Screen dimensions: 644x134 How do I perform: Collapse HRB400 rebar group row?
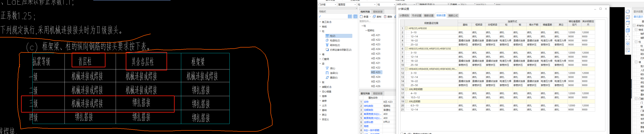pyautogui.click(x=406, y=69)
